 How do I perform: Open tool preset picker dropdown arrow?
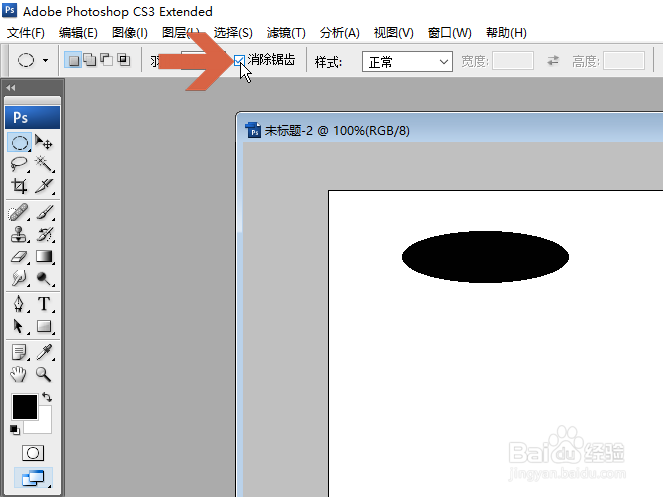click(45, 60)
